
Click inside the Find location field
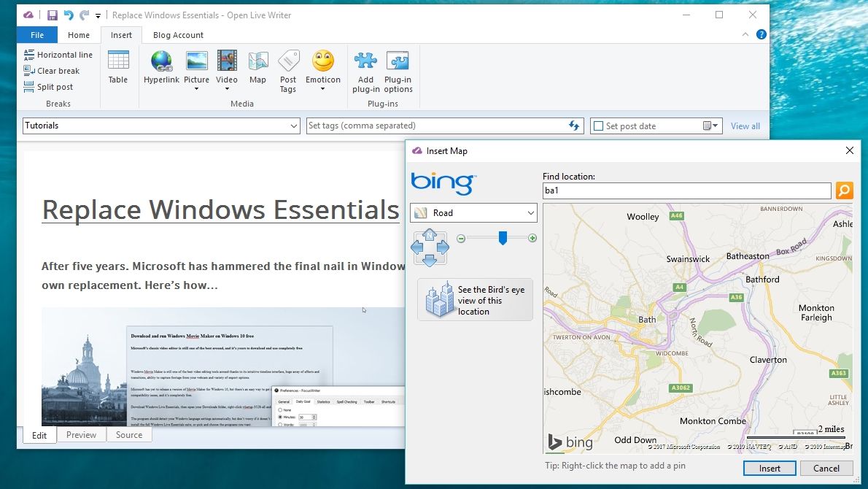tap(686, 190)
